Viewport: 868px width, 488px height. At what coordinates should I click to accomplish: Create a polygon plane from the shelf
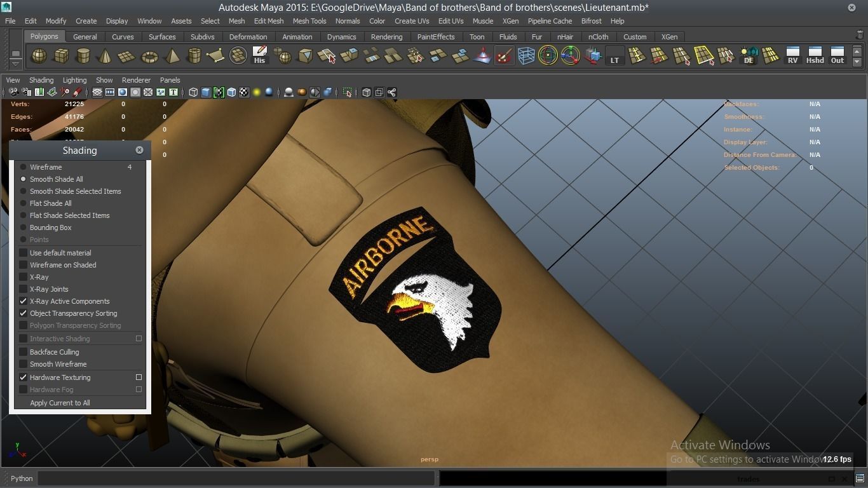tap(127, 57)
